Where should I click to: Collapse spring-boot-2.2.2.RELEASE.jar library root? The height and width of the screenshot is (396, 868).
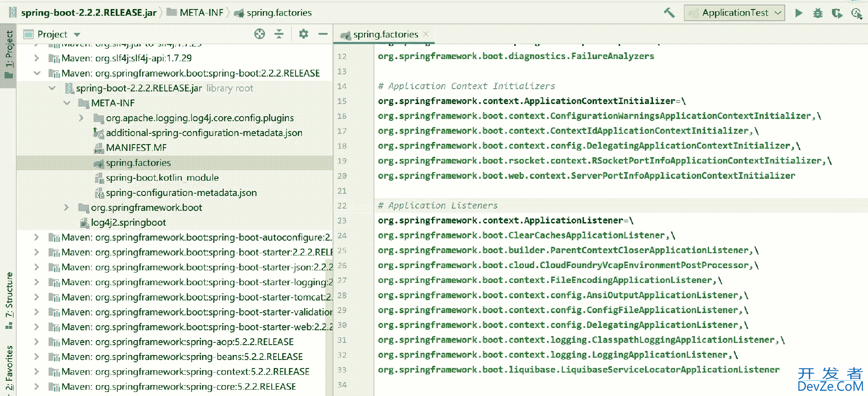[x=52, y=88]
